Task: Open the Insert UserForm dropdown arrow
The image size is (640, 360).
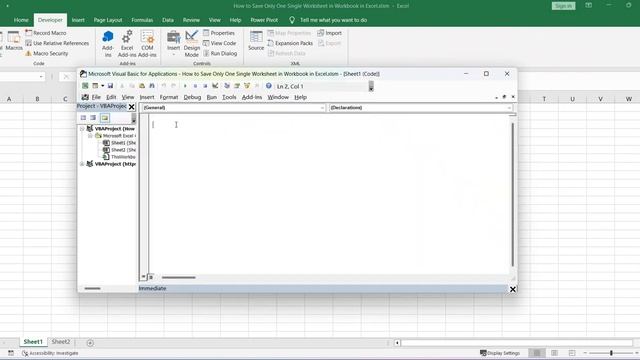Action: [x=102, y=86]
